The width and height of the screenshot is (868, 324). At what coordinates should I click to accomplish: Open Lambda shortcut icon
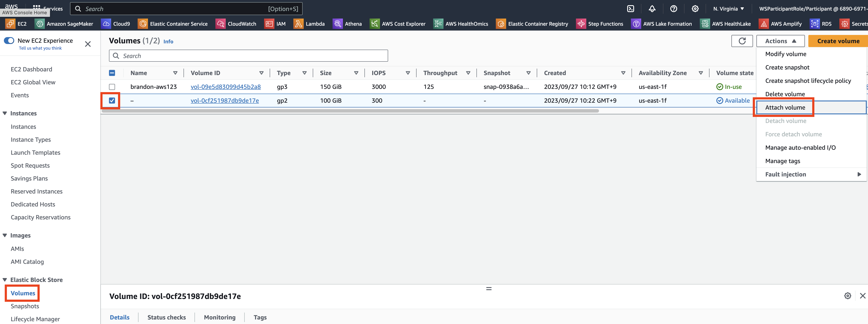298,24
